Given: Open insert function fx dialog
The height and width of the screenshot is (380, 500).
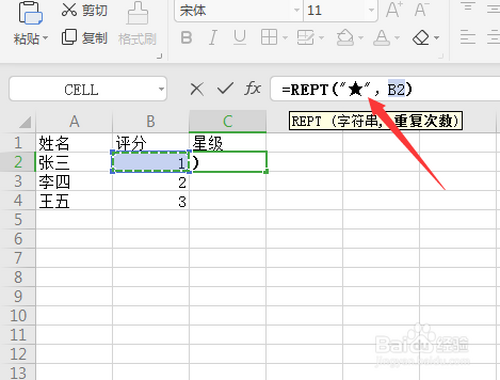Looking at the screenshot, I should 253,89.
